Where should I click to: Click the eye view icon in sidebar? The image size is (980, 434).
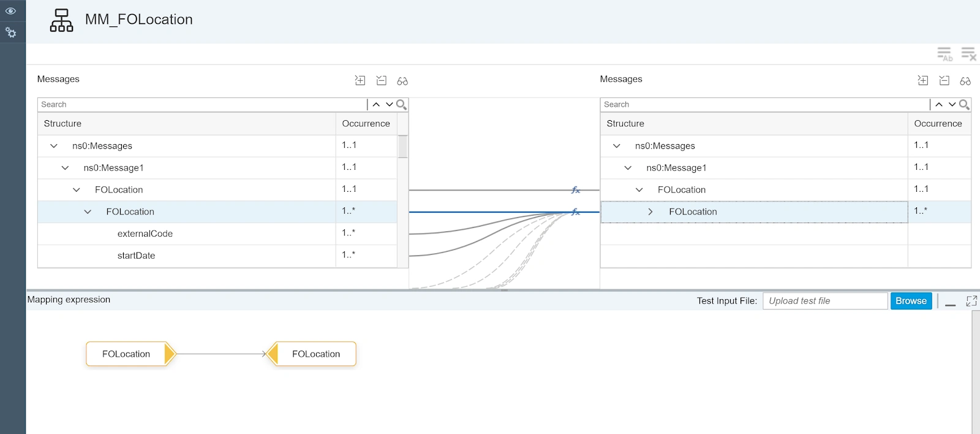10,11
